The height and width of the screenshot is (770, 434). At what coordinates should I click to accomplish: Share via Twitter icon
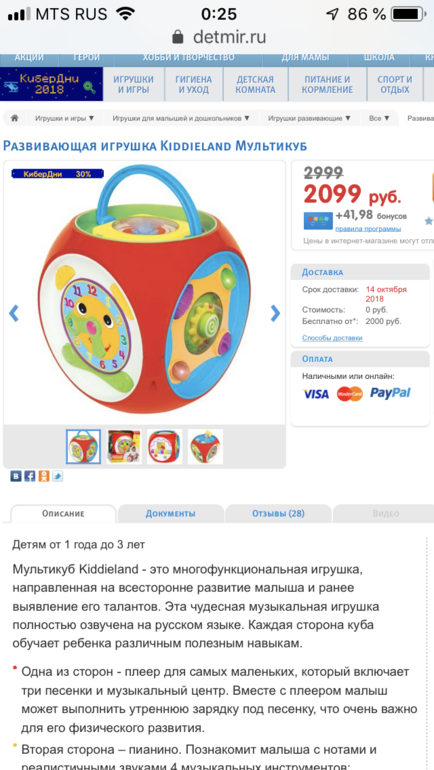[x=58, y=476]
